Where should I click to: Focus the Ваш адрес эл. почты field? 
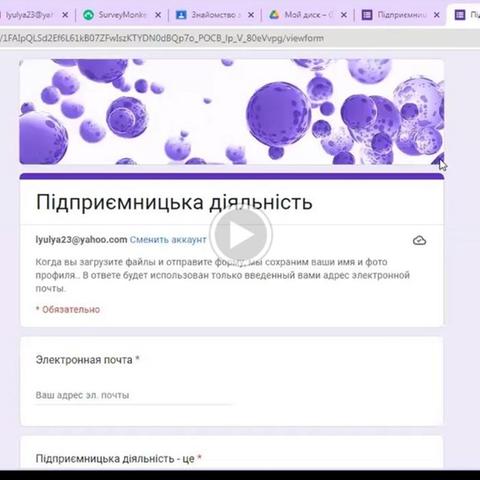(x=133, y=395)
